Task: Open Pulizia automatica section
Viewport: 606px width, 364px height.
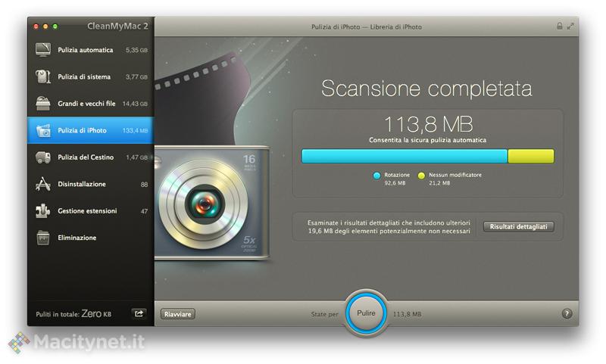Action: pyautogui.click(x=91, y=50)
